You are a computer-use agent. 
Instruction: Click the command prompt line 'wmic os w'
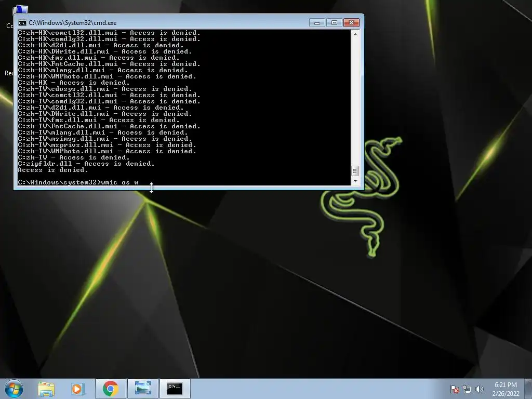(78, 182)
